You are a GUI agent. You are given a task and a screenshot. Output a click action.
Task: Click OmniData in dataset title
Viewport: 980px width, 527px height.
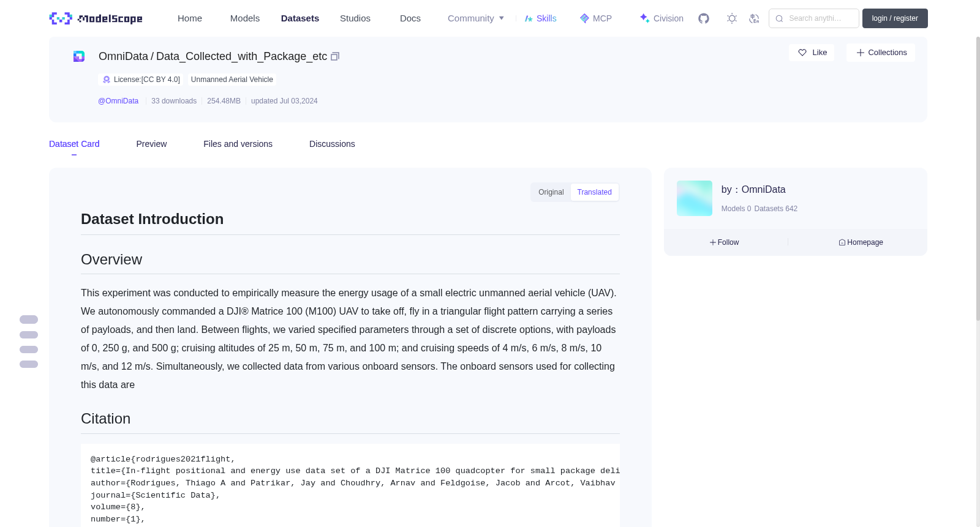point(123,56)
